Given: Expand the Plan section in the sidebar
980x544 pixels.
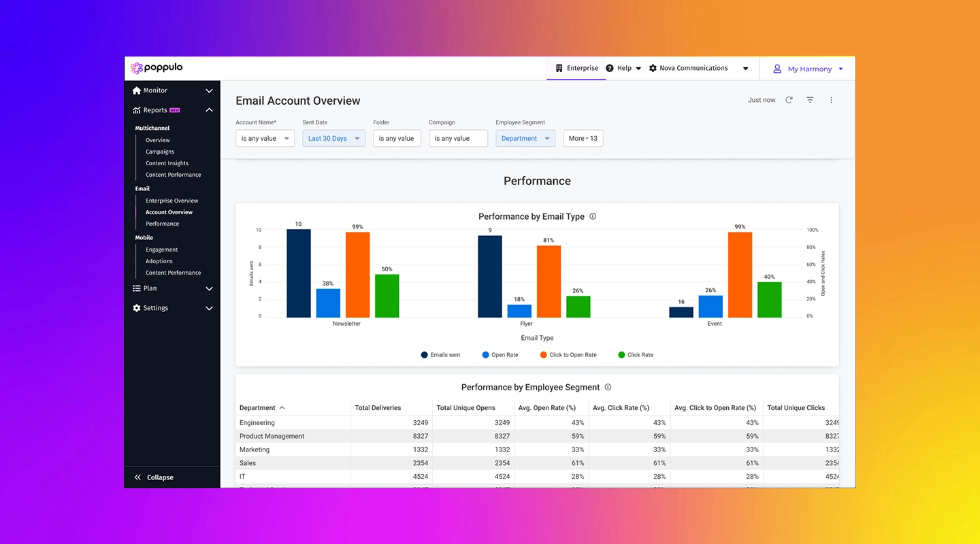Looking at the screenshot, I should click(172, 288).
